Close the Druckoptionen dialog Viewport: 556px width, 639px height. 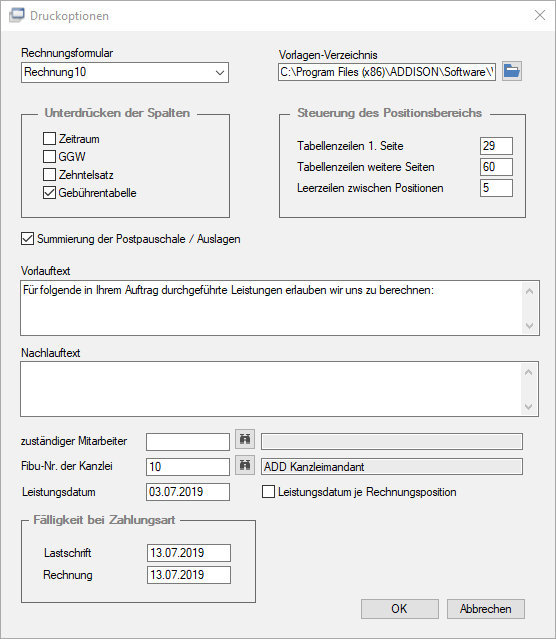click(x=540, y=15)
